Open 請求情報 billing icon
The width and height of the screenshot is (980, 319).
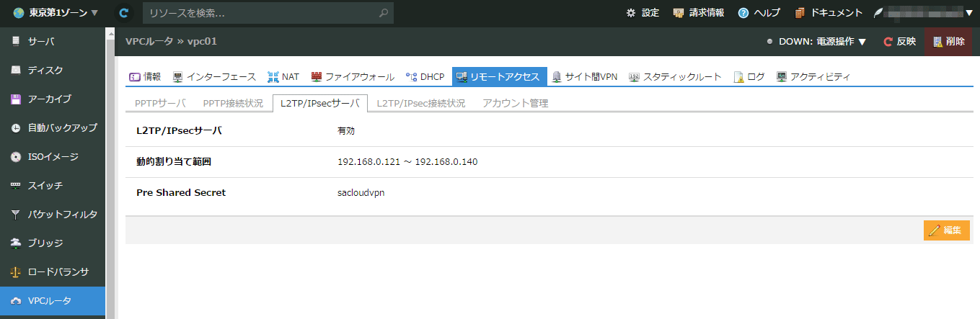(678, 13)
